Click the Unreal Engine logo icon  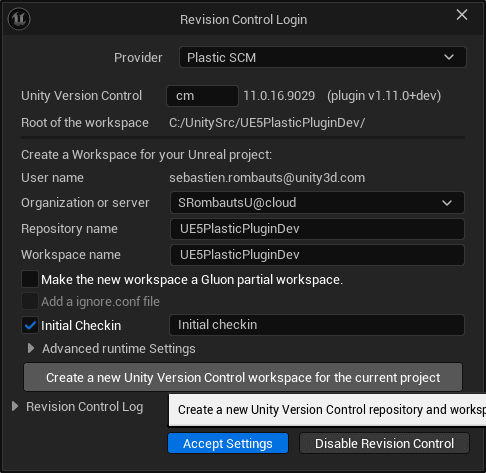(19, 19)
